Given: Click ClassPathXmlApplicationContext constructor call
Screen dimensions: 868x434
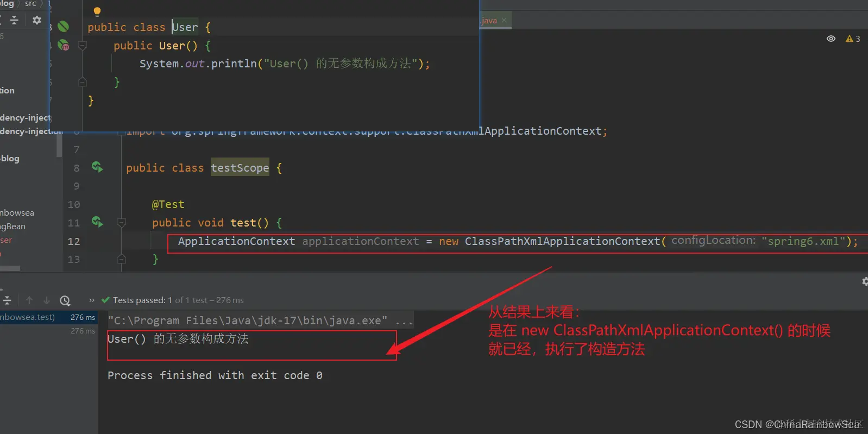Looking at the screenshot, I should point(562,241).
